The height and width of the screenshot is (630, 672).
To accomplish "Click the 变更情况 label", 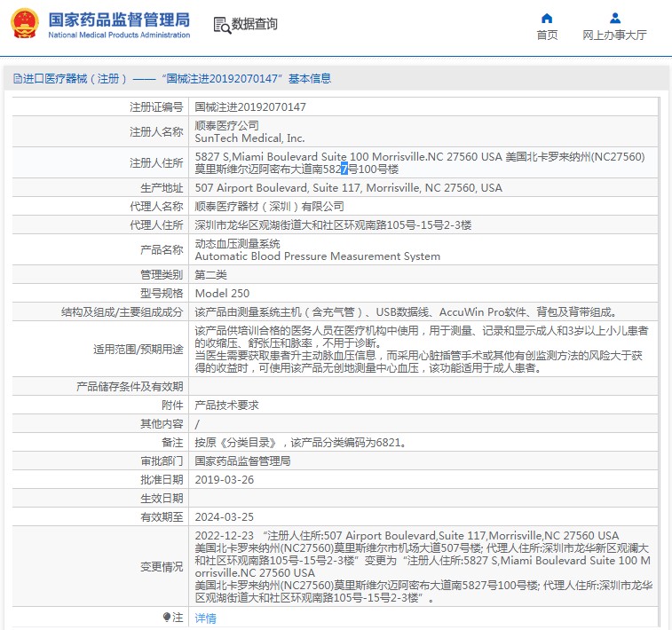I will (x=162, y=567).
